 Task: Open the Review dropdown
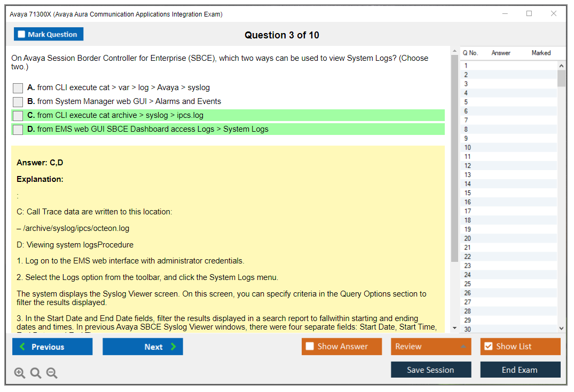430,347
